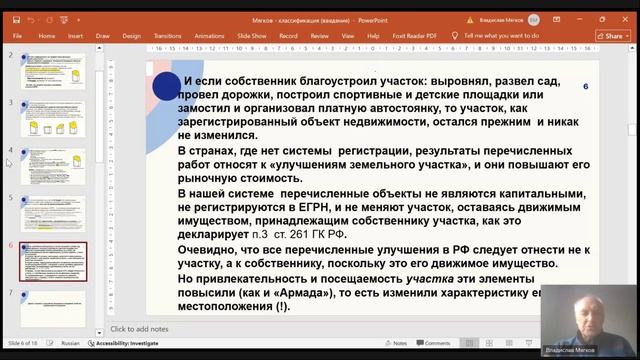This screenshot has width=640, height=360.
Task: Open the Transitions ribbon tab
Action: coord(167,36)
